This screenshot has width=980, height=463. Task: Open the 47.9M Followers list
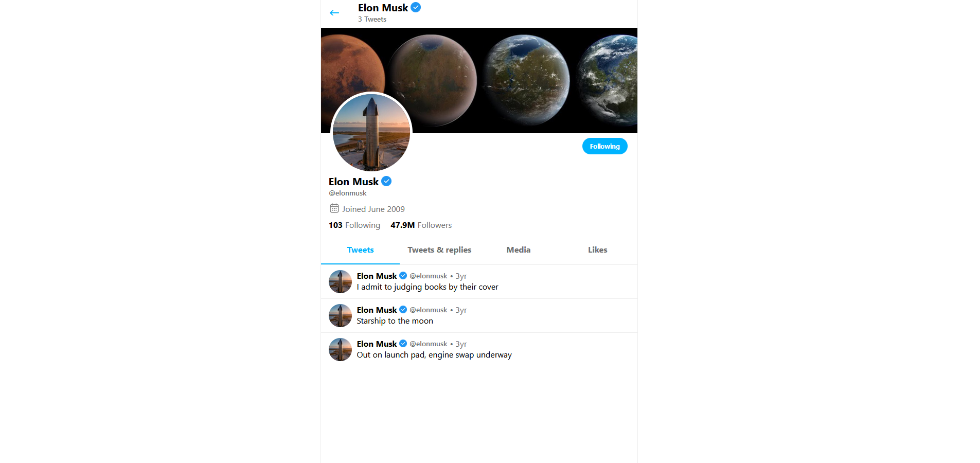click(x=421, y=225)
